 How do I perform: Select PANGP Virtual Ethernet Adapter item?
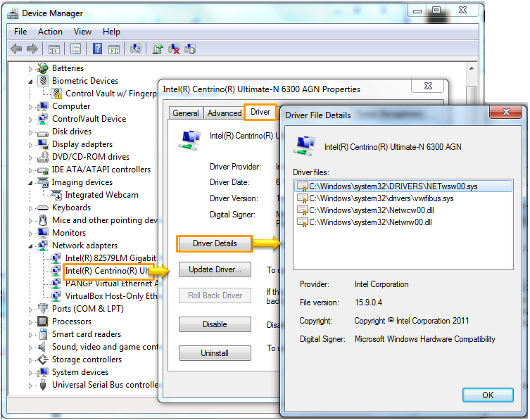pyautogui.click(x=111, y=284)
